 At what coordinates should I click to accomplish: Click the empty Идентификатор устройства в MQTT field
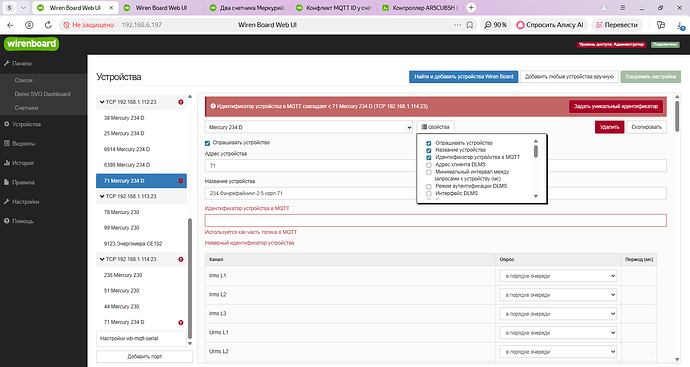435,220
